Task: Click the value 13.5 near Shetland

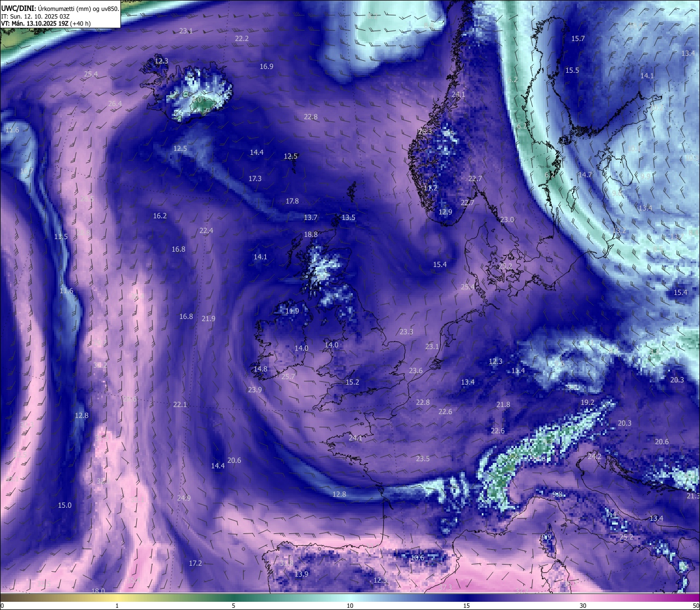Action: point(348,217)
